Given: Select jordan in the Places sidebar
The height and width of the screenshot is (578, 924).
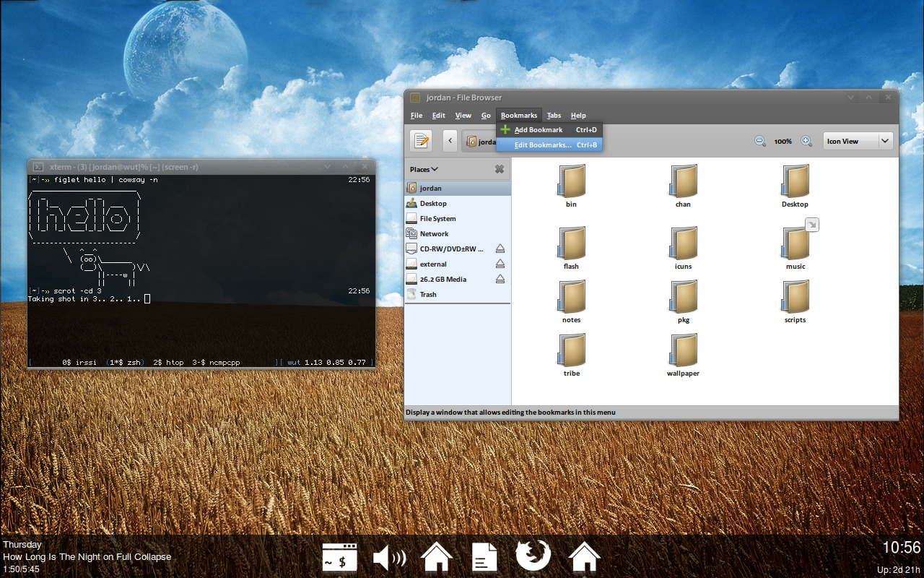Looking at the screenshot, I should tap(458, 189).
